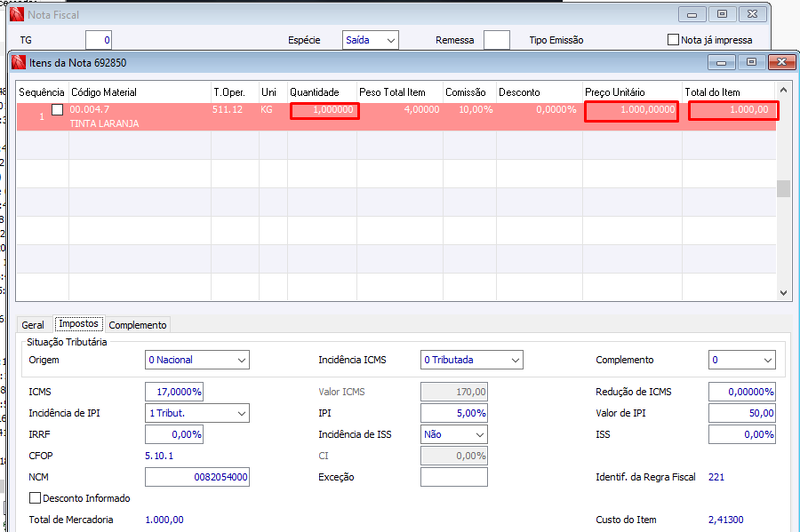800x532 pixels.
Task: Click the Valor de IPI field 50,00
Action: click(742, 413)
